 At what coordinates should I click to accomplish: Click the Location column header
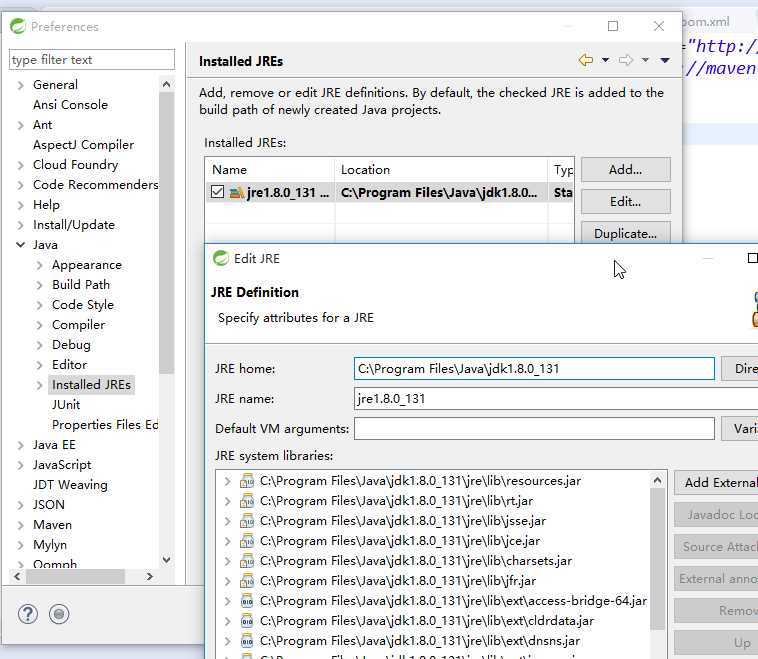(441, 170)
